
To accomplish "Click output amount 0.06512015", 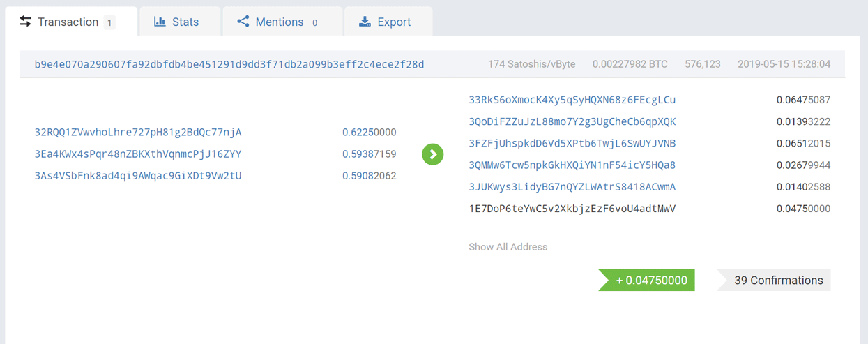I will (x=804, y=143).
